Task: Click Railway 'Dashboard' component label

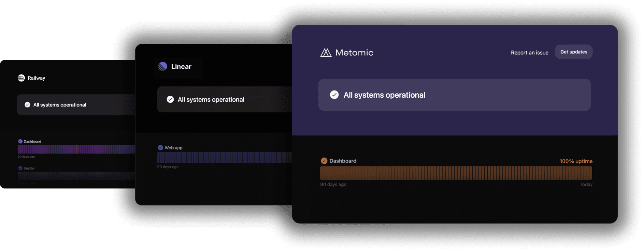Action: tap(32, 141)
